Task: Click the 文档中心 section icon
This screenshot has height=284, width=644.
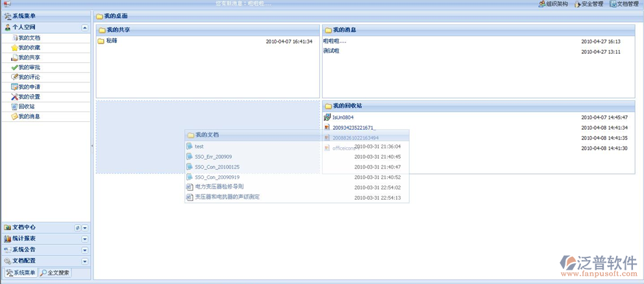Action: point(7,228)
